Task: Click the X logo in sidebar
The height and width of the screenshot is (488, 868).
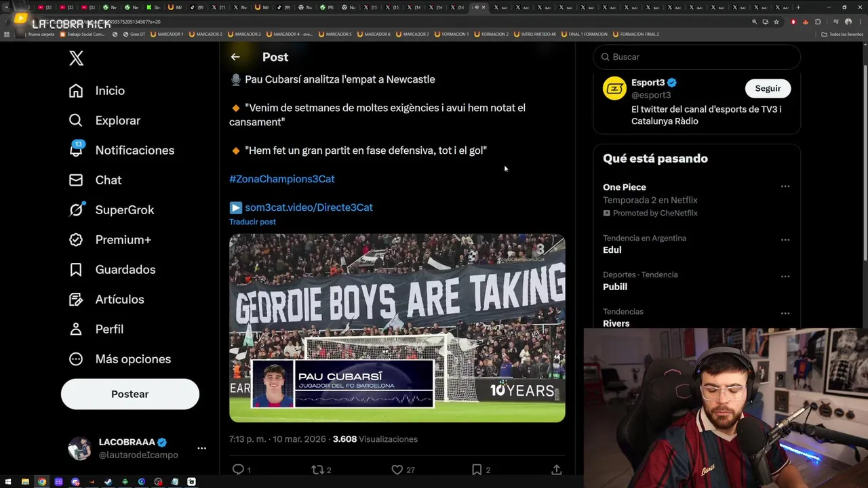Action: [77, 58]
